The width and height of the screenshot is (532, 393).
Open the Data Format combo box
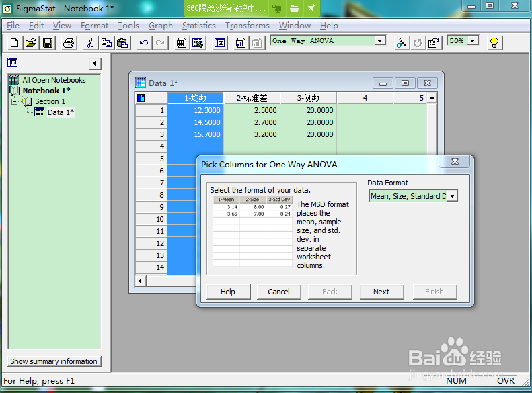click(413, 196)
